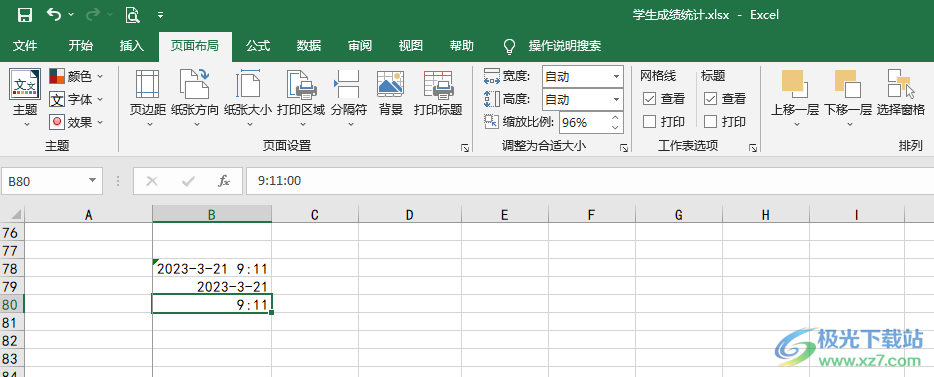The height and width of the screenshot is (377, 934).
Task: Select column D header
Action: 409,214
